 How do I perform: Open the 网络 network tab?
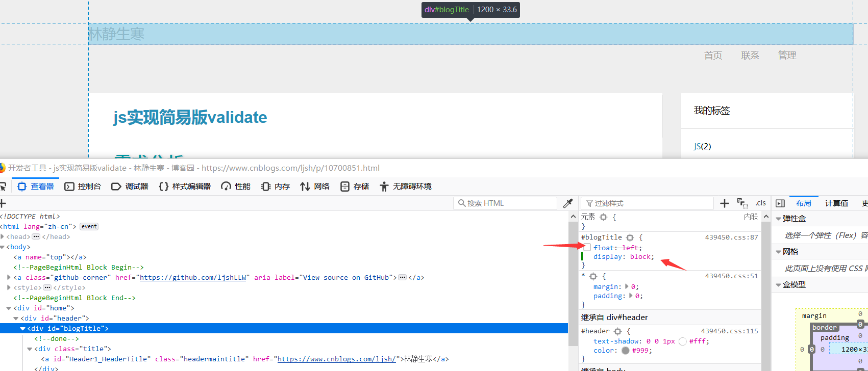tap(315, 187)
